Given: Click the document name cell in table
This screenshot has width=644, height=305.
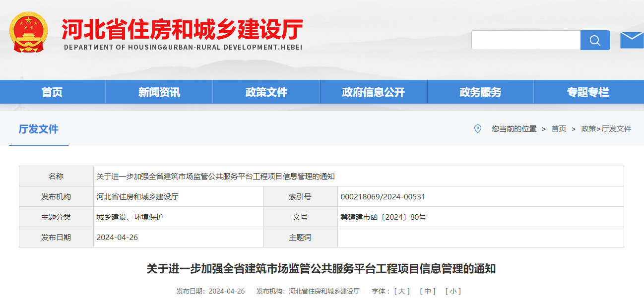Looking at the screenshot, I should (359, 176).
